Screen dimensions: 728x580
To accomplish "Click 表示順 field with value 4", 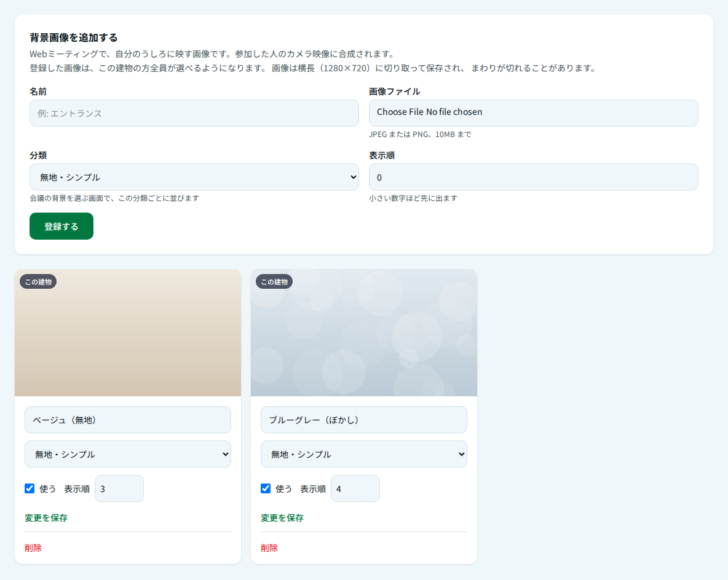I will click(x=355, y=488).
